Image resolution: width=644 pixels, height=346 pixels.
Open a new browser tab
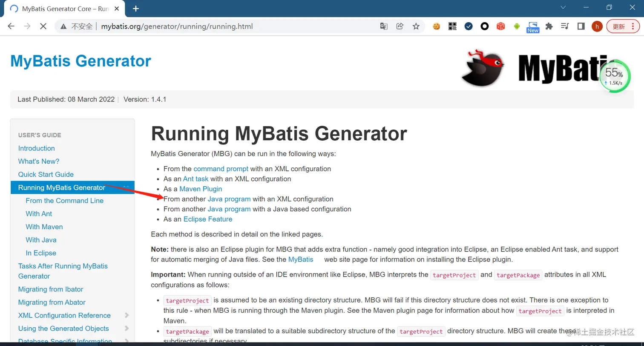pyautogui.click(x=136, y=9)
